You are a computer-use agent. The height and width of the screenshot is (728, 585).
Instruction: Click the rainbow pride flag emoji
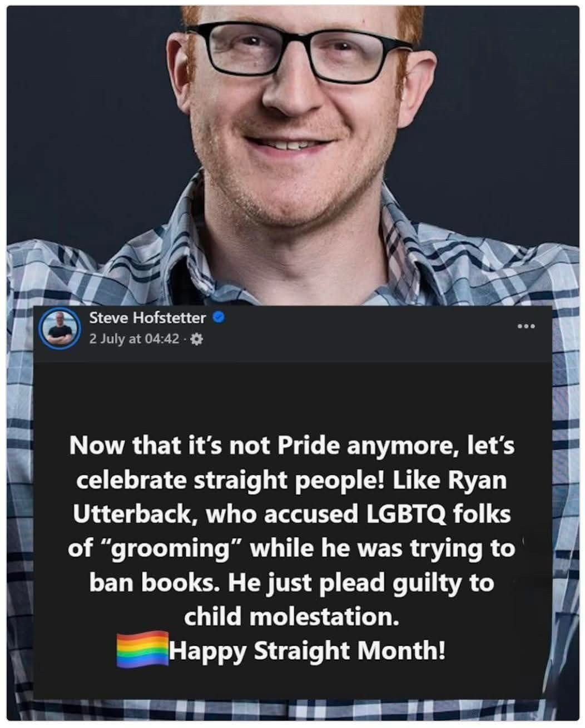[142, 649]
